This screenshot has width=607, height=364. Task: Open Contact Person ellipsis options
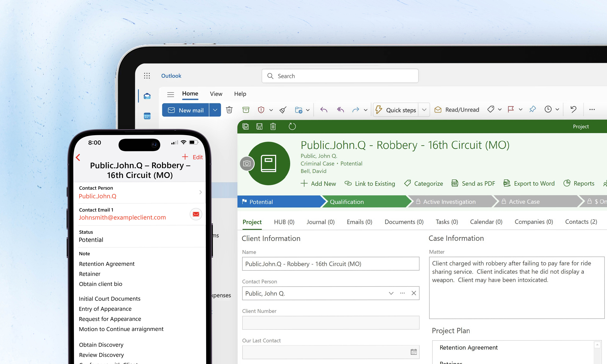tap(402, 293)
